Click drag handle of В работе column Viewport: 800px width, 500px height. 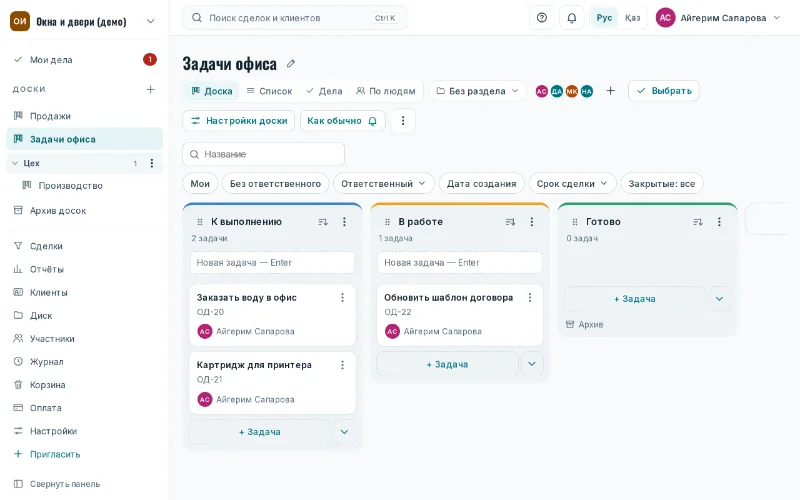point(387,222)
